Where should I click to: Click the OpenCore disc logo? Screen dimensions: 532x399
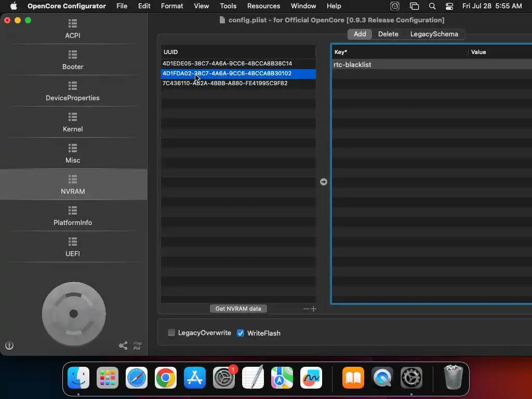[74, 314]
